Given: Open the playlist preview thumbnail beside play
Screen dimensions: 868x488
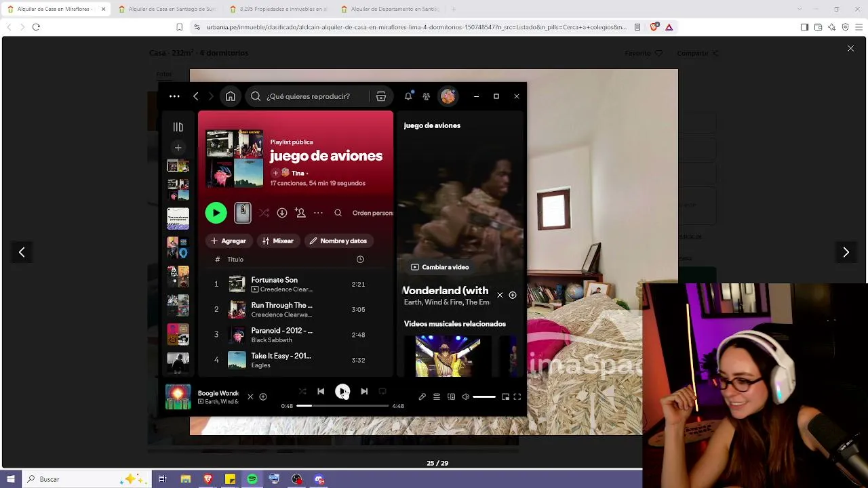Looking at the screenshot, I should [243, 213].
